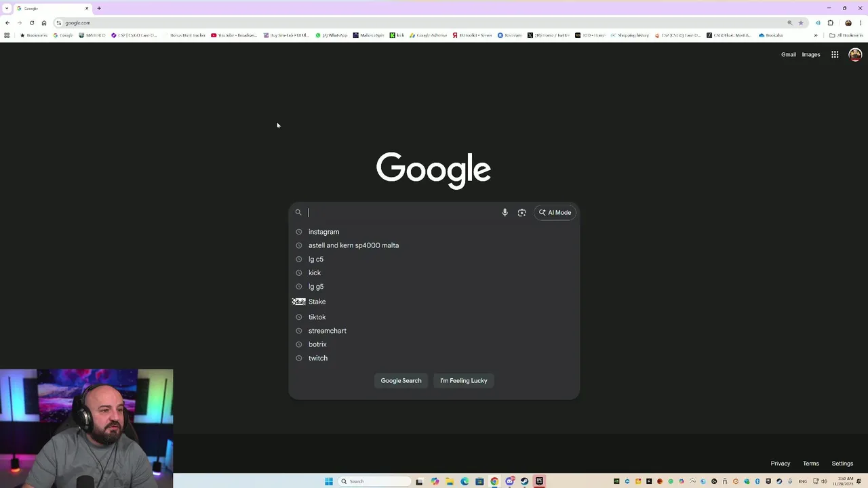Open the tab search dropdown arrow
Viewport: 868px width, 488px height.
click(x=7, y=8)
